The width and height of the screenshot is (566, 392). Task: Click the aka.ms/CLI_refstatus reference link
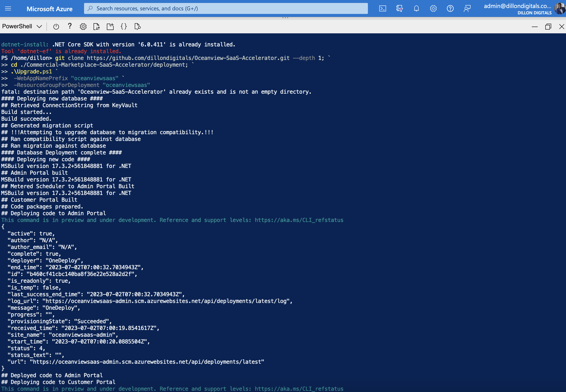299,220
